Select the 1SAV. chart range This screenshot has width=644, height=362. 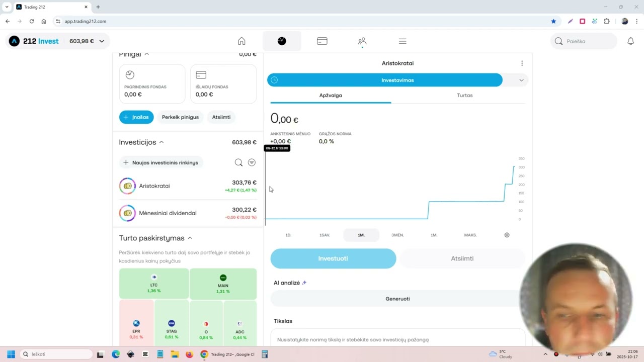[325, 235]
